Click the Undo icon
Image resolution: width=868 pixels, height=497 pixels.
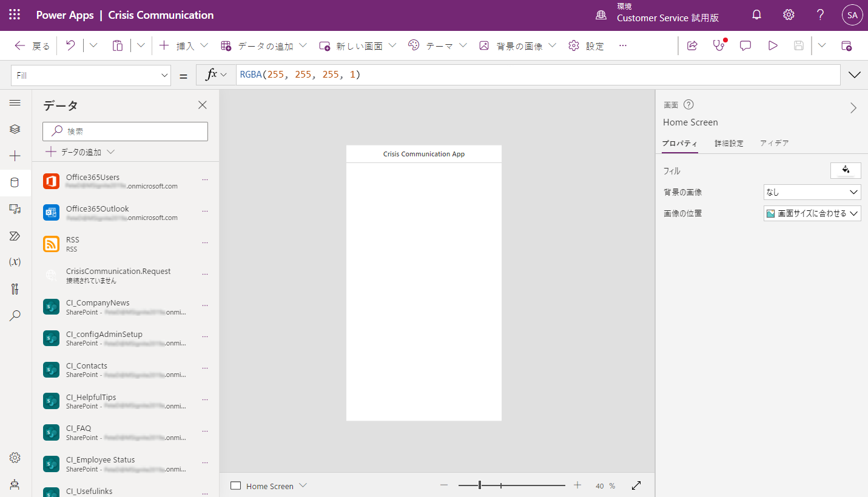click(x=70, y=45)
